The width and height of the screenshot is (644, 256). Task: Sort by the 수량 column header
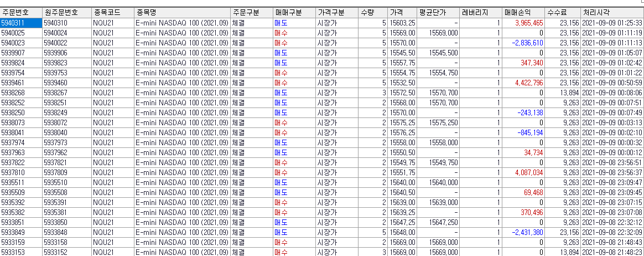[x=372, y=12]
